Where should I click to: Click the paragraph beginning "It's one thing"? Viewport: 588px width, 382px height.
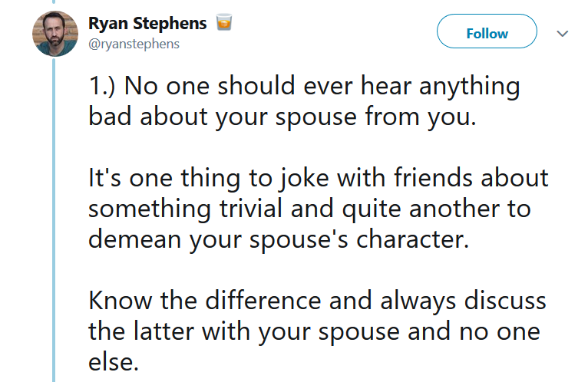(x=318, y=209)
